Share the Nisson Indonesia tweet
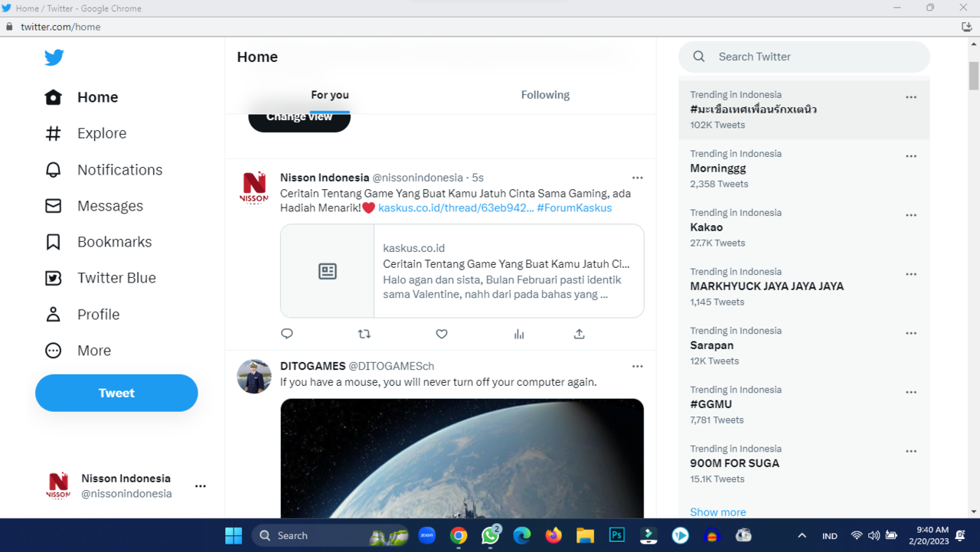The height and width of the screenshot is (552, 980). click(x=580, y=334)
